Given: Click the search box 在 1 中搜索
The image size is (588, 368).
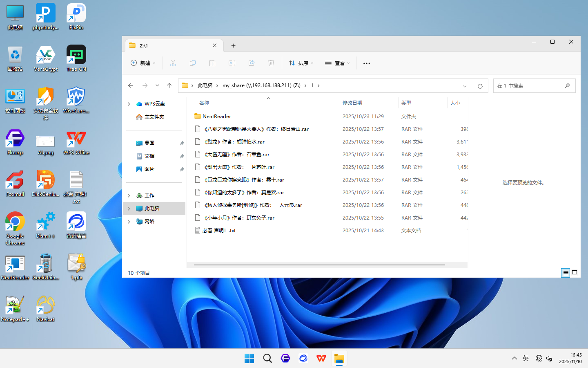Looking at the screenshot, I should [529, 86].
